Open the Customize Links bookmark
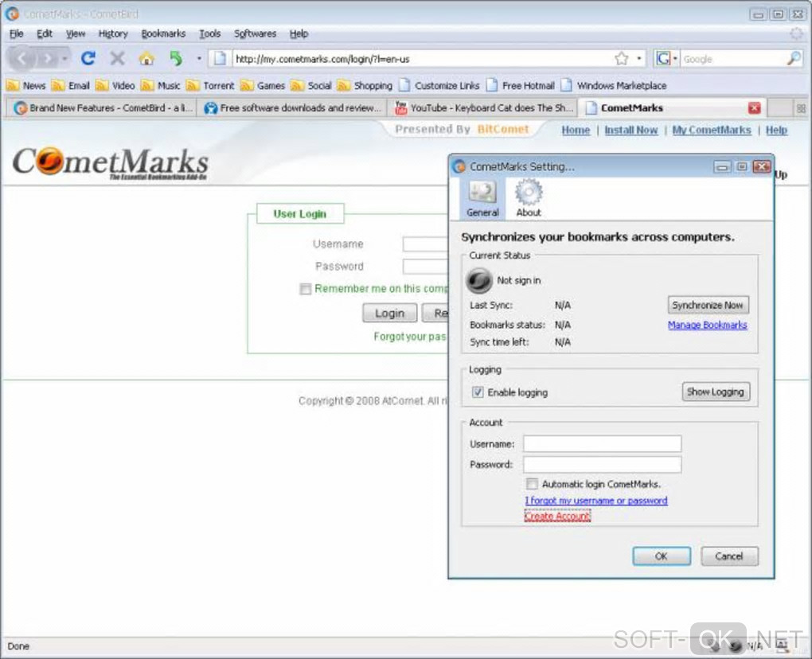The width and height of the screenshot is (812, 659). [439, 85]
